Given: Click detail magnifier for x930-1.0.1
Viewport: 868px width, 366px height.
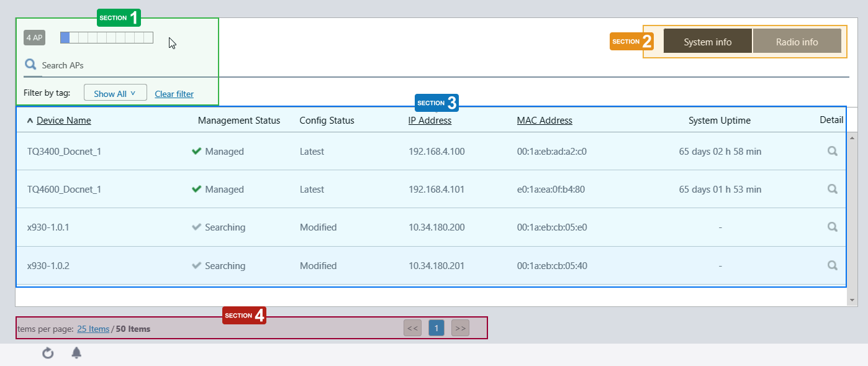Looking at the screenshot, I should click(x=832, y=227).
